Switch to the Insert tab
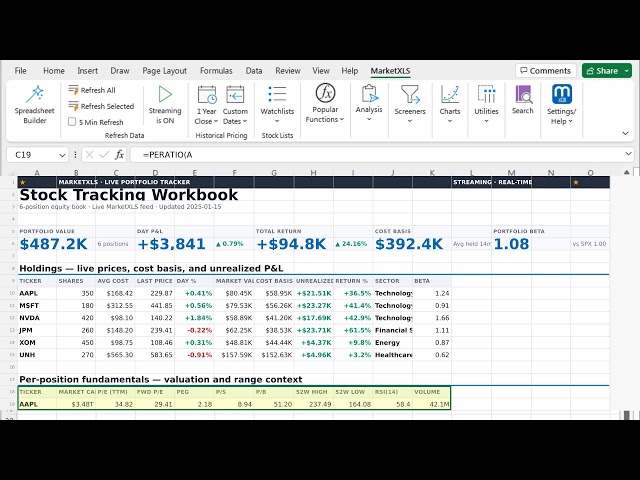This screenshot has width=640, height=480. (87, 71)
